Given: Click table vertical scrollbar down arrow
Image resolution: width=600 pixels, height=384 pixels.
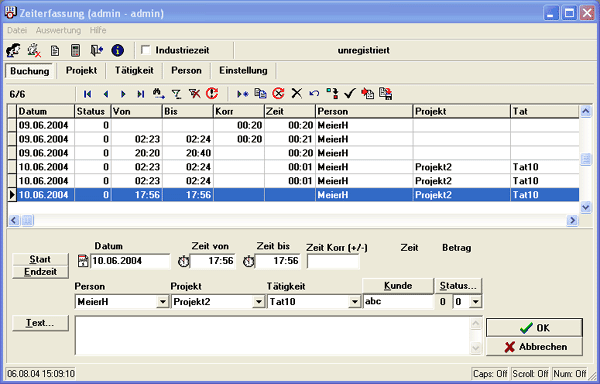Looking at the screenshot, I should coord(586,207).
